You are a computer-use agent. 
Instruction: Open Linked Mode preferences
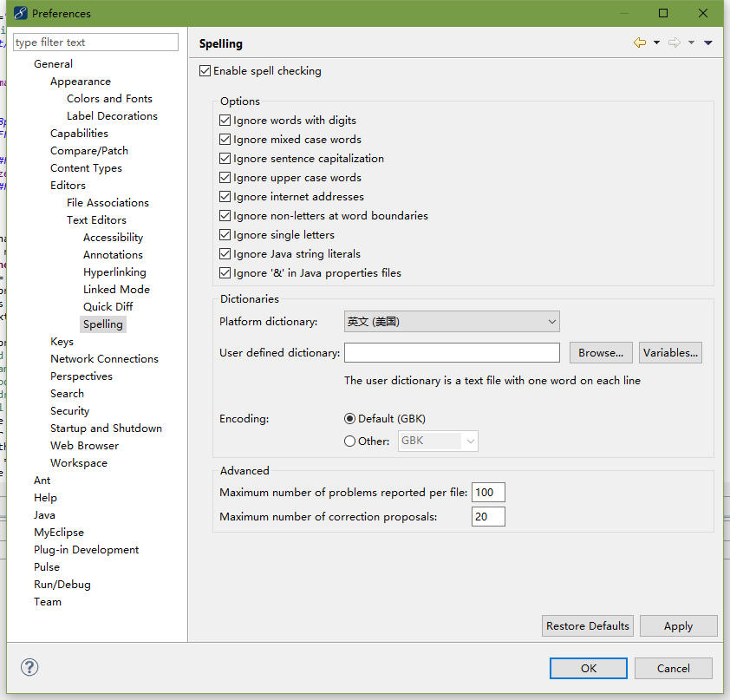116,289
